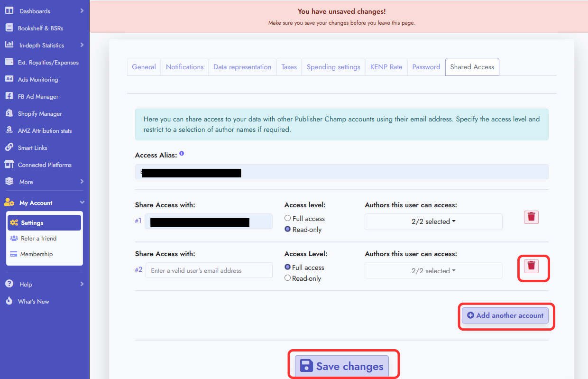Viewport: 588px width, 379px height.
Task: Click the Ext. Royalties/Expenses wallet icon
Action: click(x=9, y=62)
